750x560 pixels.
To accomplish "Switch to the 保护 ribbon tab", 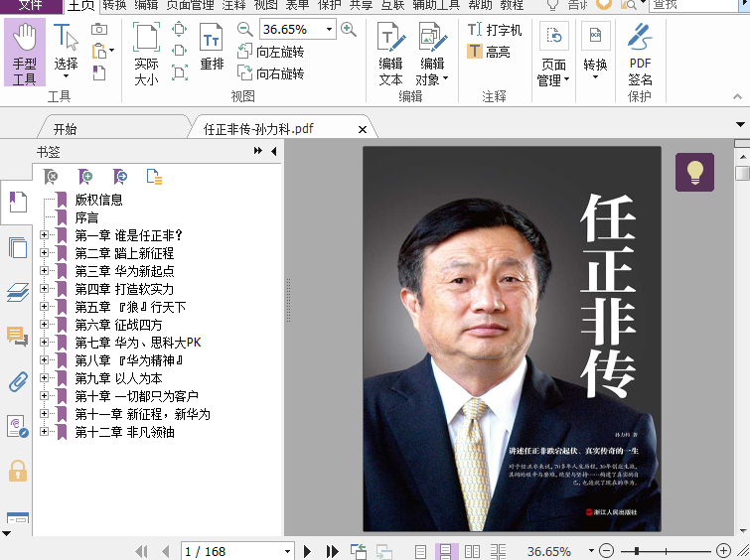I will (x=330, y=5).
